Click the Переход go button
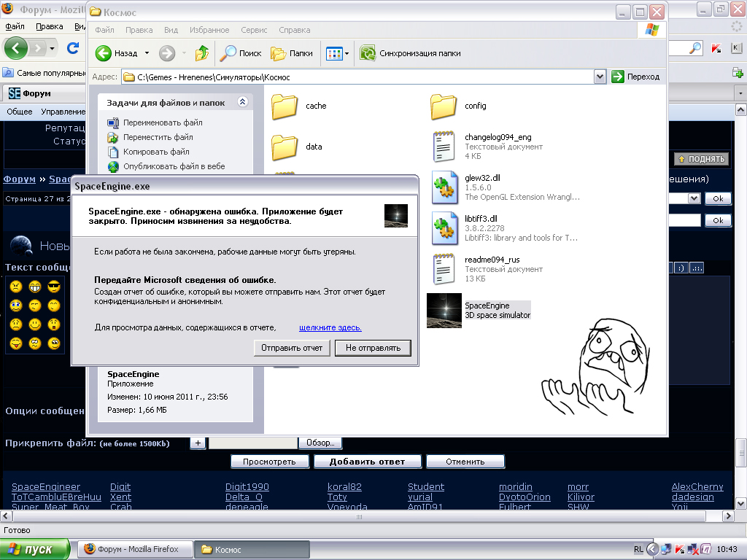 pyautogui.click(x=635, y=77)
